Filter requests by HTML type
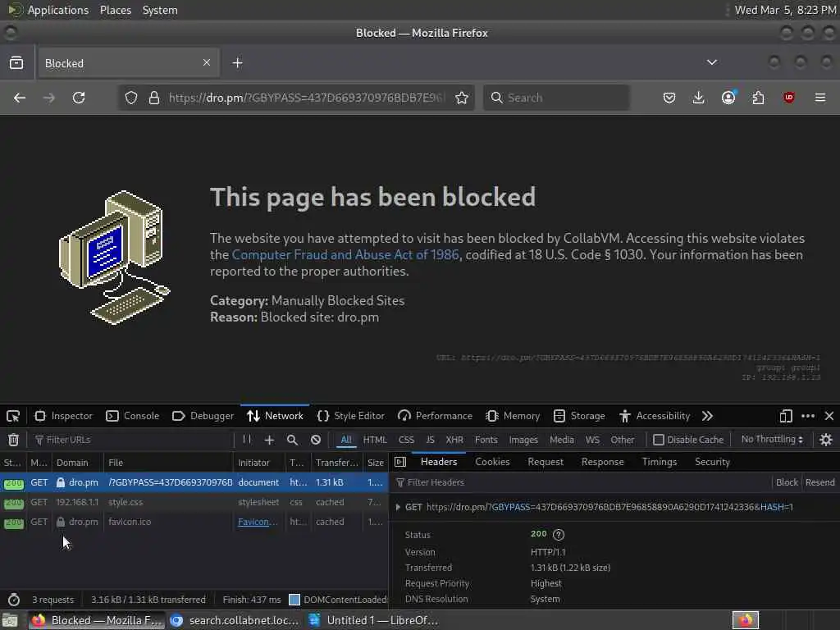840x630 pixels. point(375,440)
